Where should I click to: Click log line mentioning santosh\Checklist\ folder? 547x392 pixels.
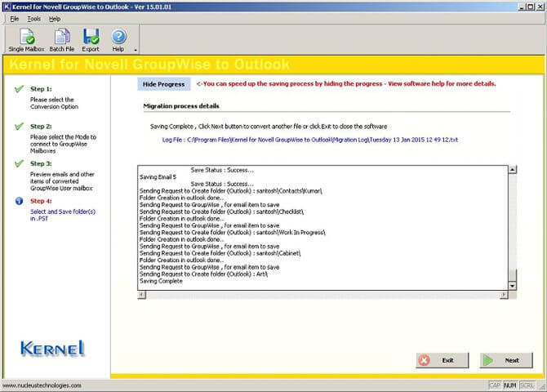(221, 212)
